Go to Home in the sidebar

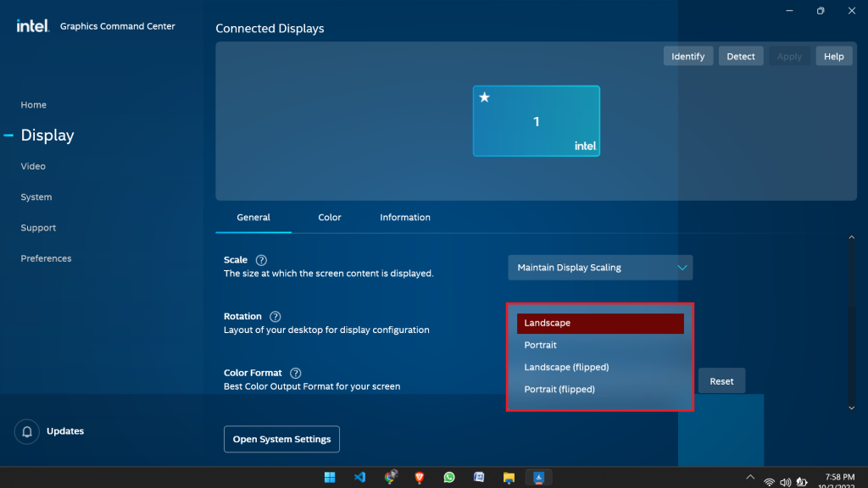click(x=34, y=104)
